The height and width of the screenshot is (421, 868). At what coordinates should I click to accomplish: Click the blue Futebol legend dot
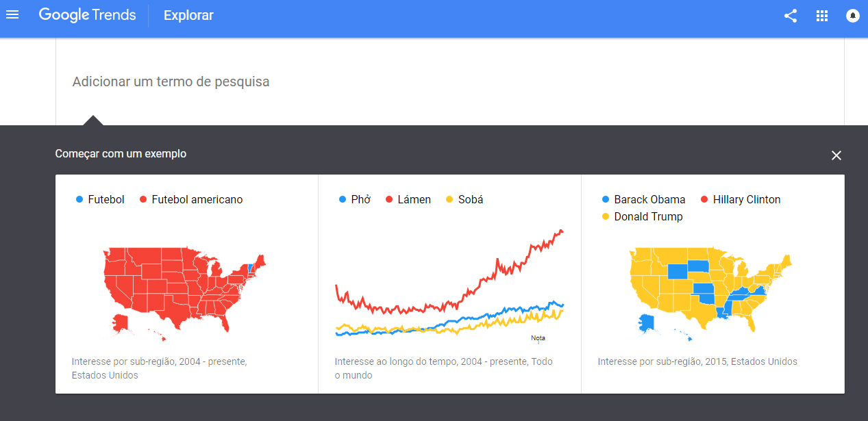[79, 200]
